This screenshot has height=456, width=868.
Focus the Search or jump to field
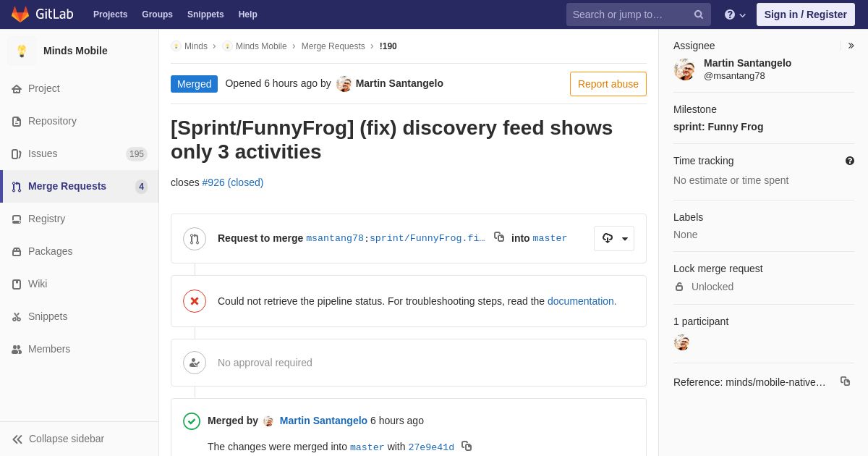629,14
